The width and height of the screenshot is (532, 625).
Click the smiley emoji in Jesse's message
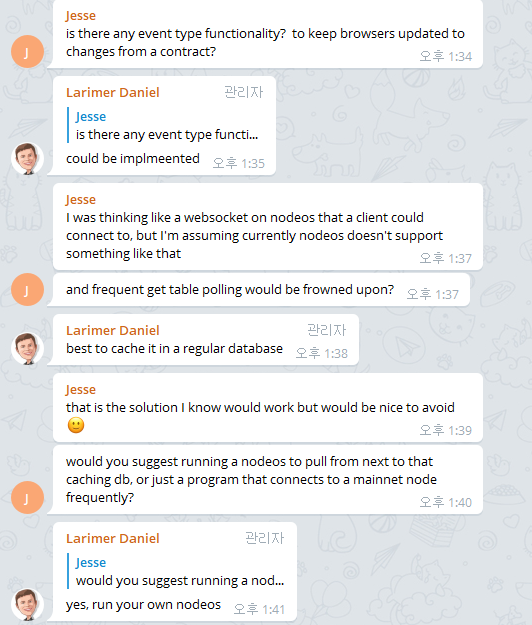pyautogui.click(x=76, y=425)
